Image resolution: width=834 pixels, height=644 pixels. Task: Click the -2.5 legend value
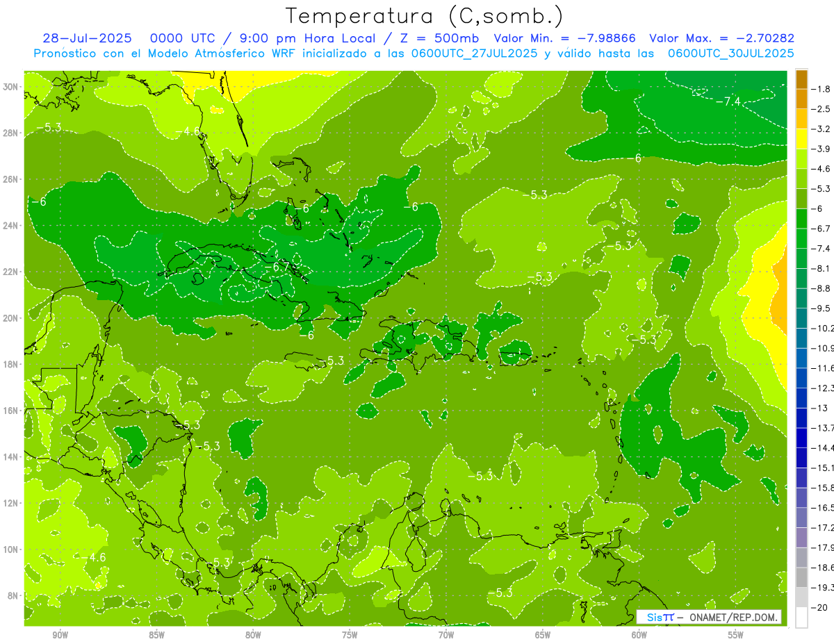point(821,109)
